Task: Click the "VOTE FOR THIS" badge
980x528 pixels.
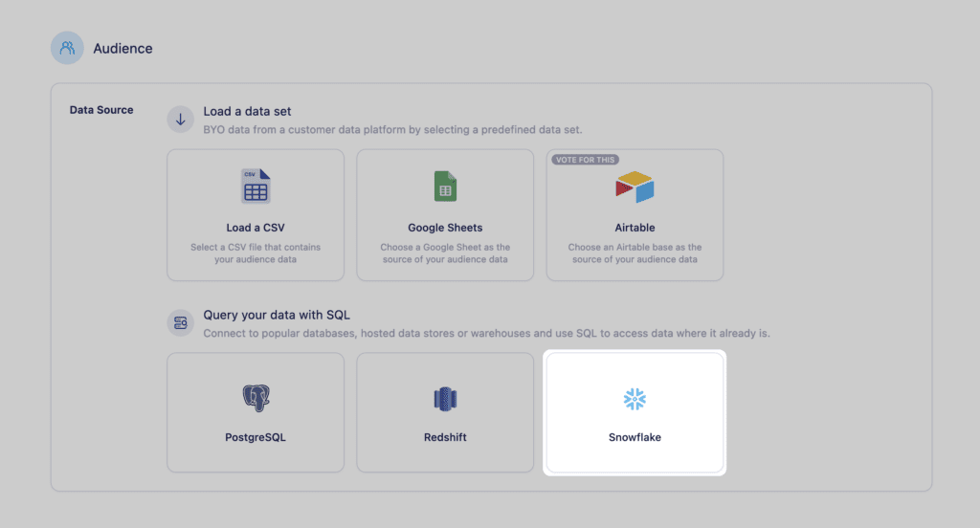Action: tap(585, 159)
